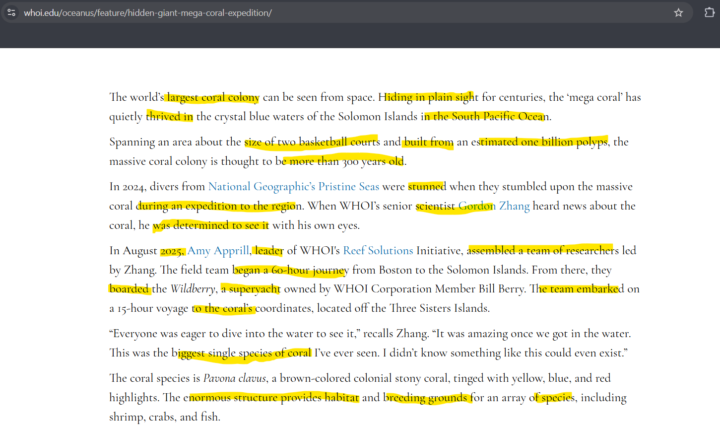Click the words "shrimp, crabs, and fish"
The image size is (720, 425).
(x=164, y=417)
